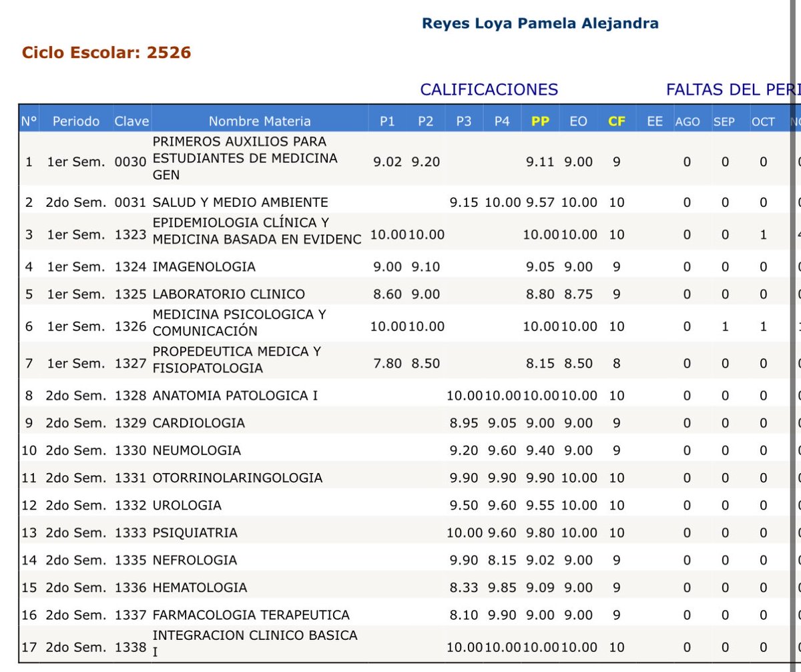Click P3 grade 9.15 for Salud y Medio Ambiente

[x=464, y=202]
